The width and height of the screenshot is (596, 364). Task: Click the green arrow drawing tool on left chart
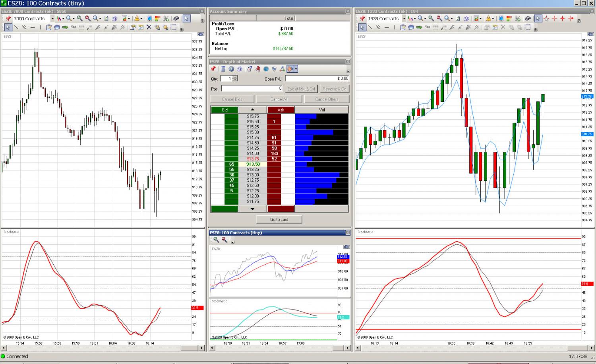(65, 27)
